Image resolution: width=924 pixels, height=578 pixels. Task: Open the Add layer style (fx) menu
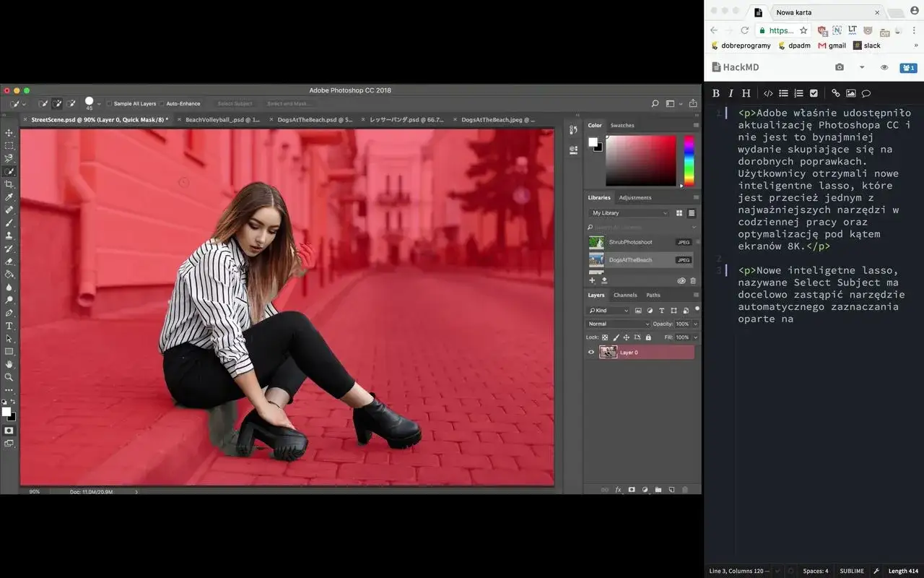(617, 489)
